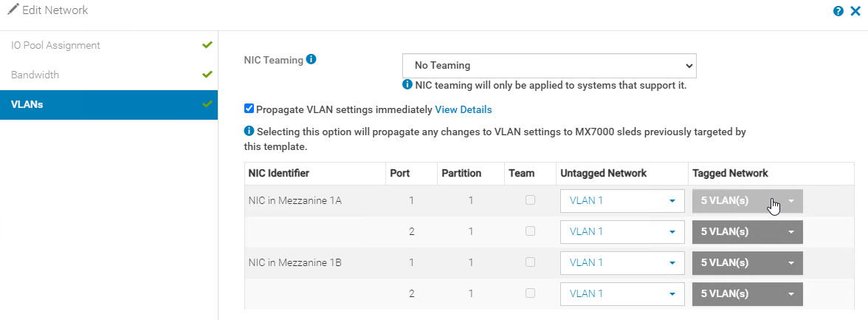
Task: Select the VLANs step
Action: click(x=27, y=104)
